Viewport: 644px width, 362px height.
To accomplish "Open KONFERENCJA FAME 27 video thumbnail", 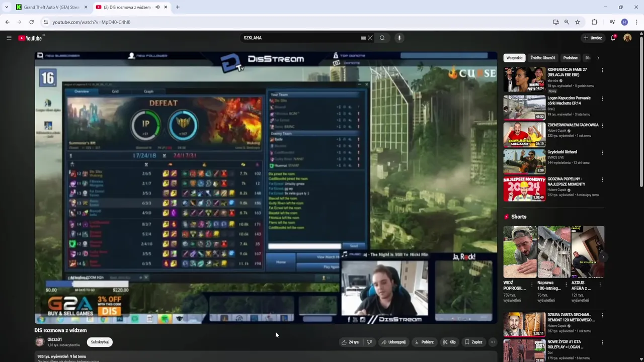I will 524,79.
